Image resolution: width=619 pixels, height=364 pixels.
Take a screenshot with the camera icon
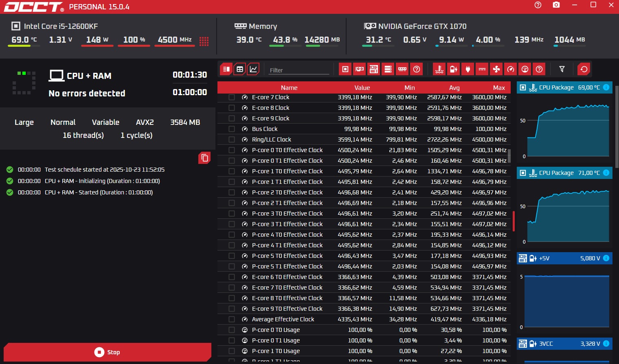tap(556, 5)
